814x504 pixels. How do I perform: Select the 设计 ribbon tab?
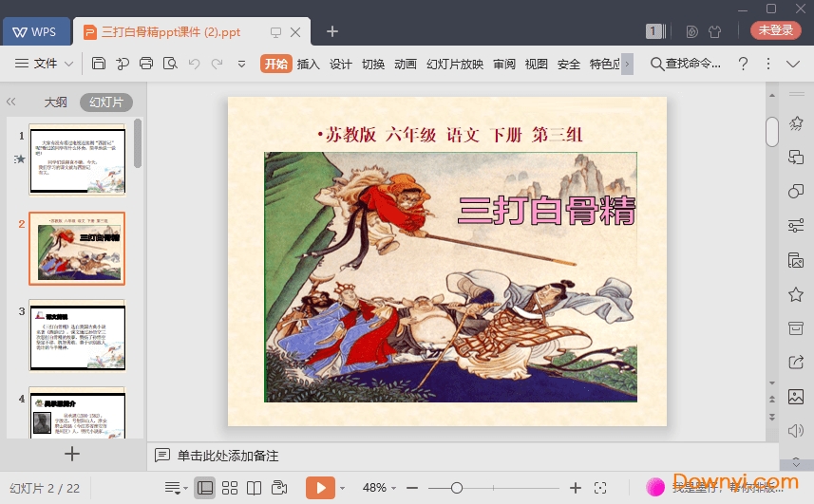tap(341, 64)
